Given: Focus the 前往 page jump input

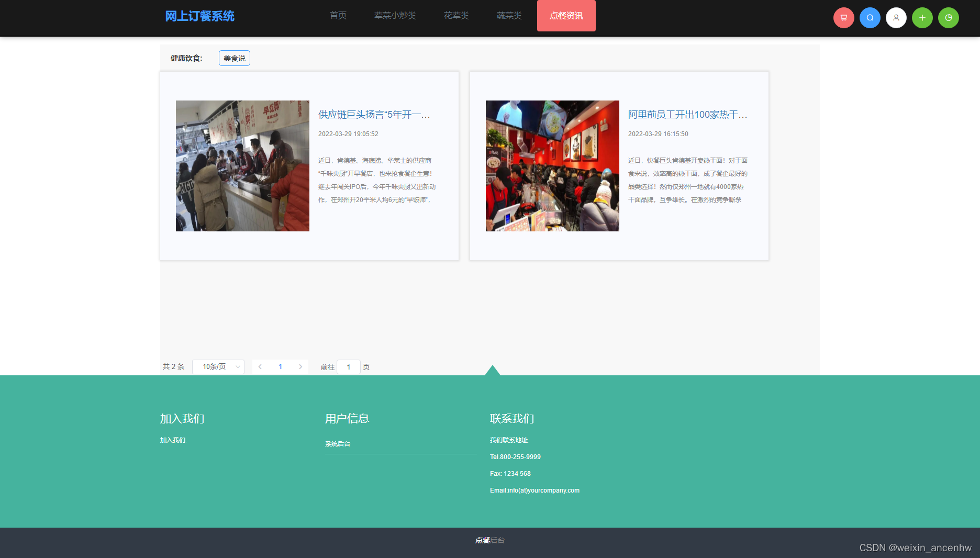Looking at the screenshot, I should [349, 367].
